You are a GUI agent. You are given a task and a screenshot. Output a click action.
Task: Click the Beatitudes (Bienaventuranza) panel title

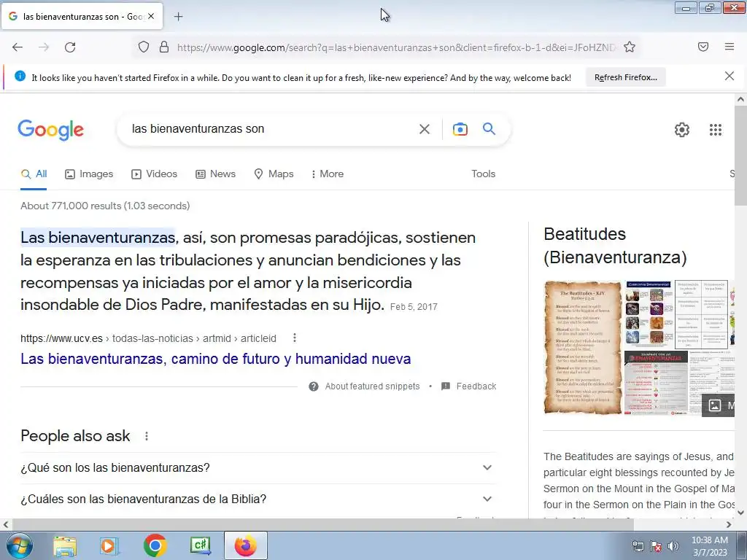click(x=615, y=246)
